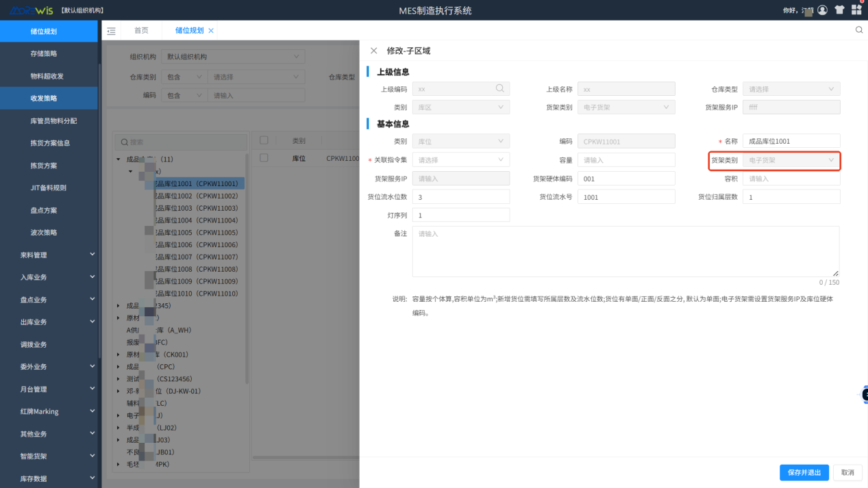
Task: Collapse the sidebar using the menu-collapse icon
Action: tap(111, 30)
